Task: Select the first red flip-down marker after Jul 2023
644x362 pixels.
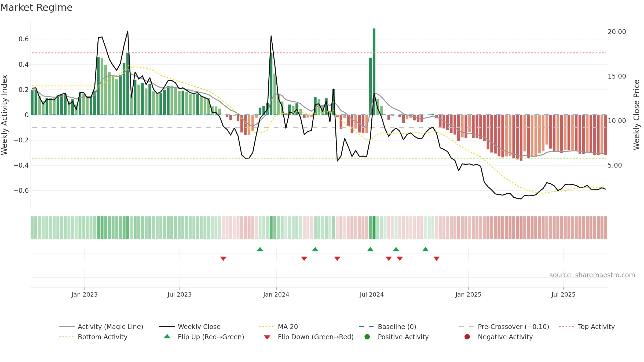Action: [x=223, y=258]
